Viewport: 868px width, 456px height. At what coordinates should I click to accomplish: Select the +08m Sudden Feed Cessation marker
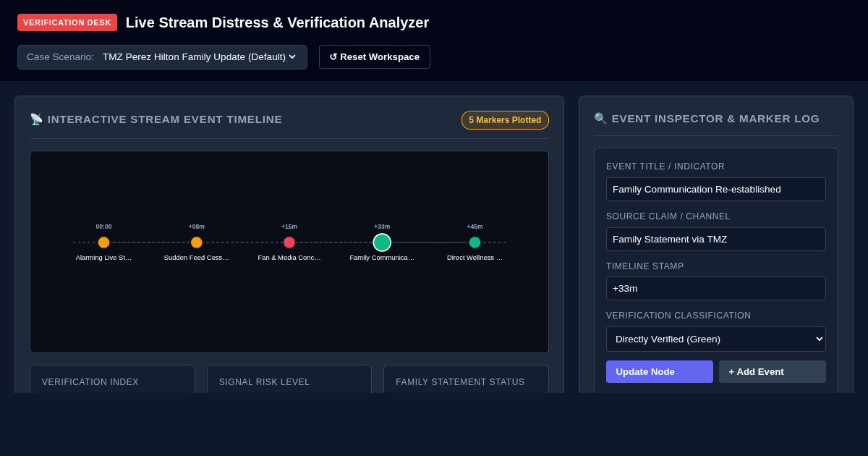(x=197, y=242)
